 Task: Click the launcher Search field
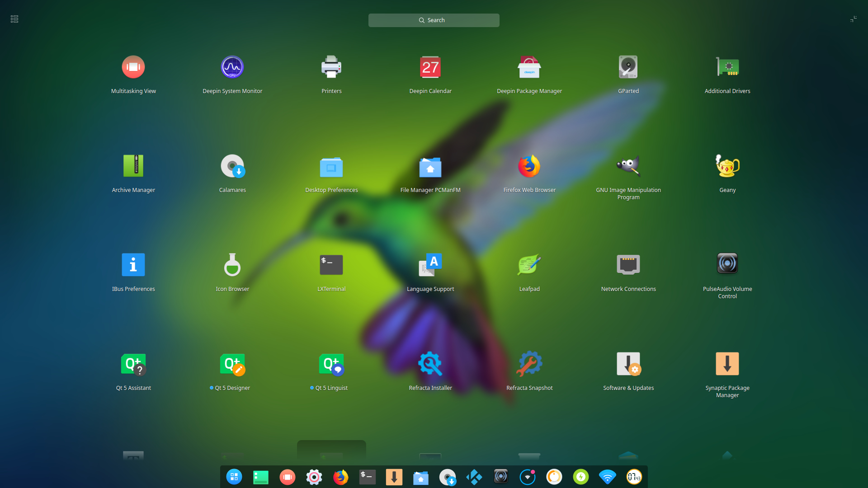tap(434, 20)
